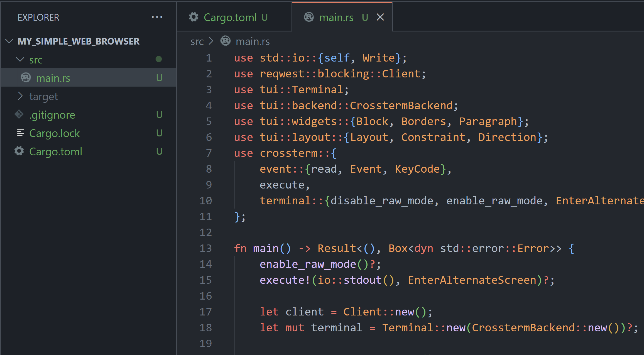Switch to the Cargo.toml tab
This screenshot has height=355, width=644.
pyautogui.click(x=234, y=17)
